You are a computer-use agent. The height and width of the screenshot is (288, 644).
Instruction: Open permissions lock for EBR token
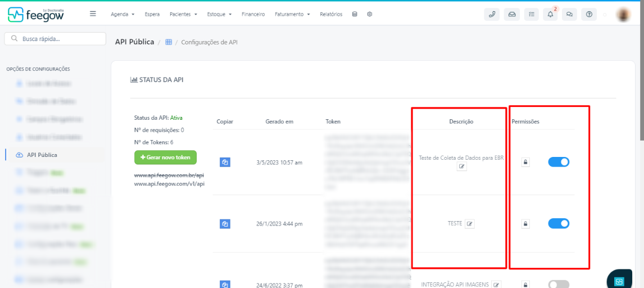click(x=525, y=163)
